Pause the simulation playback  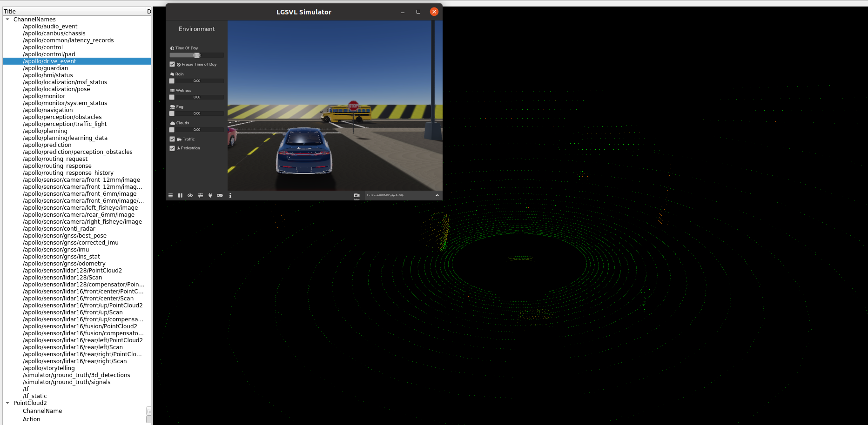[180, 195]
